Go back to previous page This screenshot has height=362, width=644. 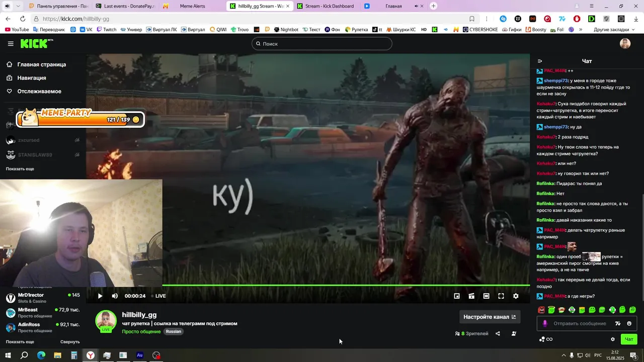tap(8, 19)
